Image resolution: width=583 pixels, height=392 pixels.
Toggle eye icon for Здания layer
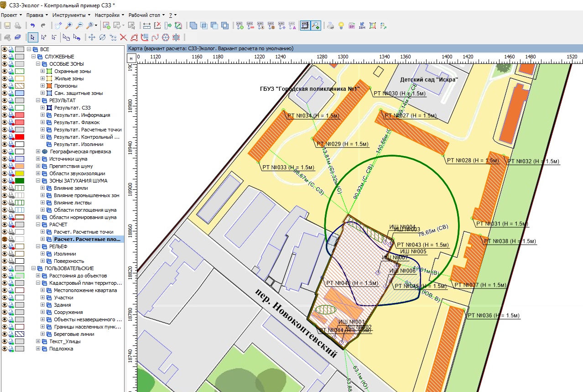5,305
